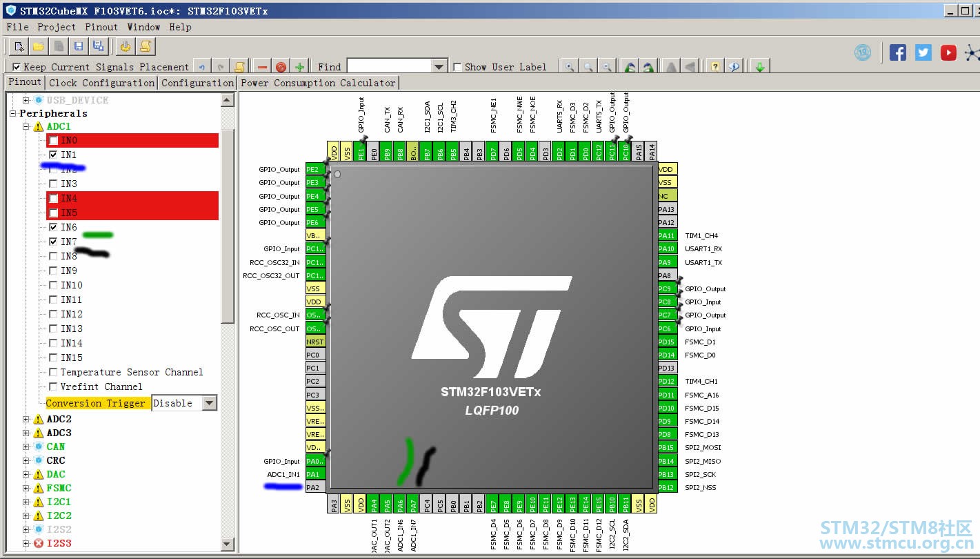Uncheck the IN6 channel checkbox
The image size is (980, 559).
coord(53,227)
